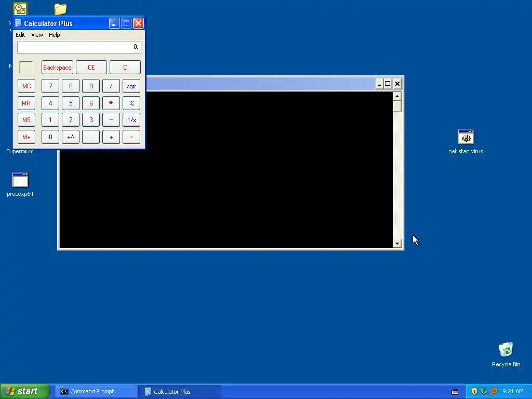This screenshot has height=399, width=532.
Task: Open the Start menu
Action: tap(24, 391)
